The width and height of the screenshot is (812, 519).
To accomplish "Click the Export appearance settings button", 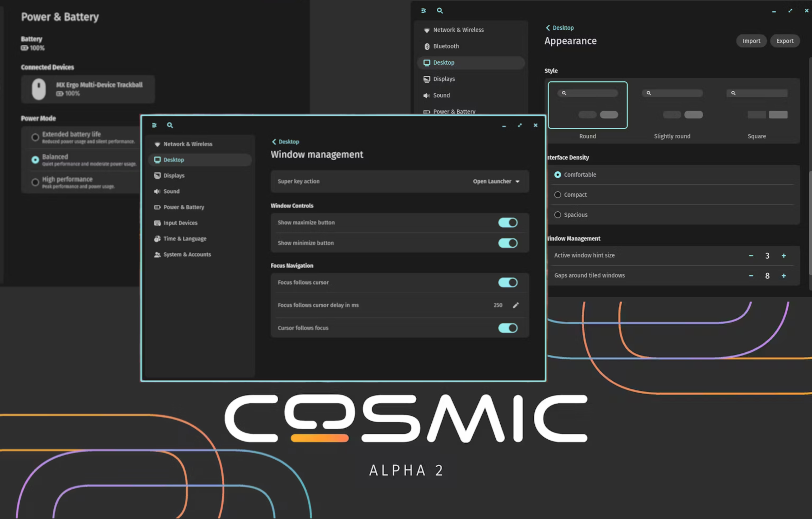I will (x=785, y=40).
